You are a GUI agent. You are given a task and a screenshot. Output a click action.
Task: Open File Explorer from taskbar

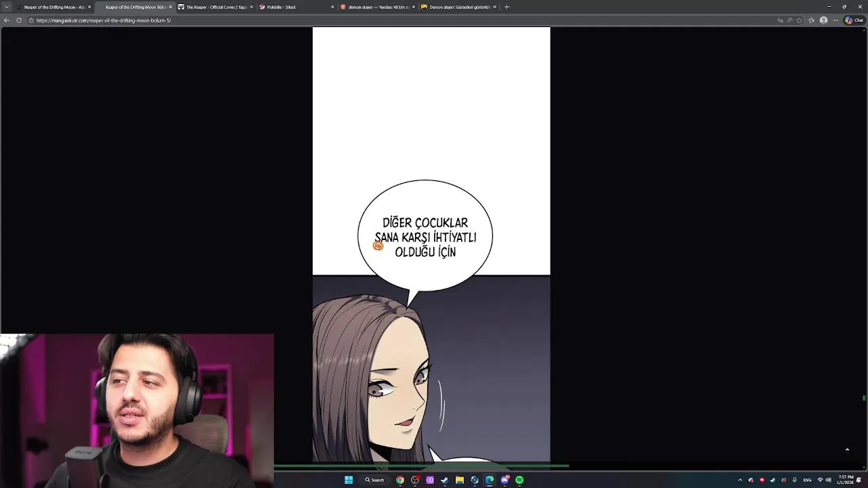[459, 480]
